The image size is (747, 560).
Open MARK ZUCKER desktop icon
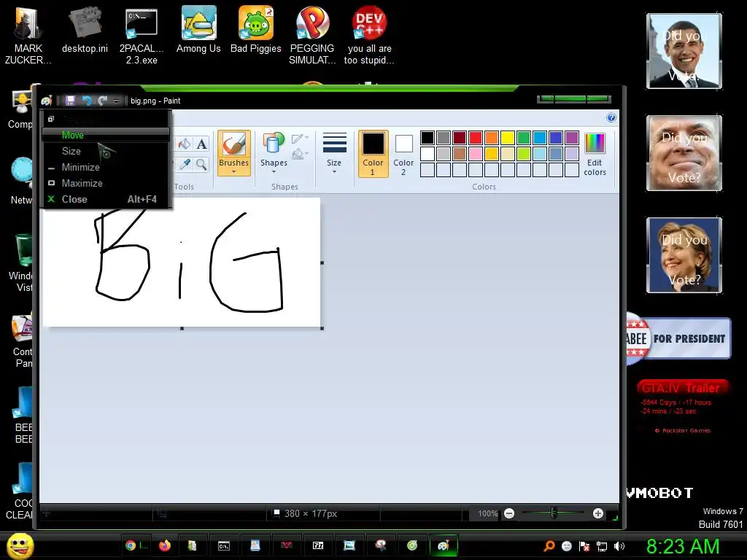(x=28, y=34)
